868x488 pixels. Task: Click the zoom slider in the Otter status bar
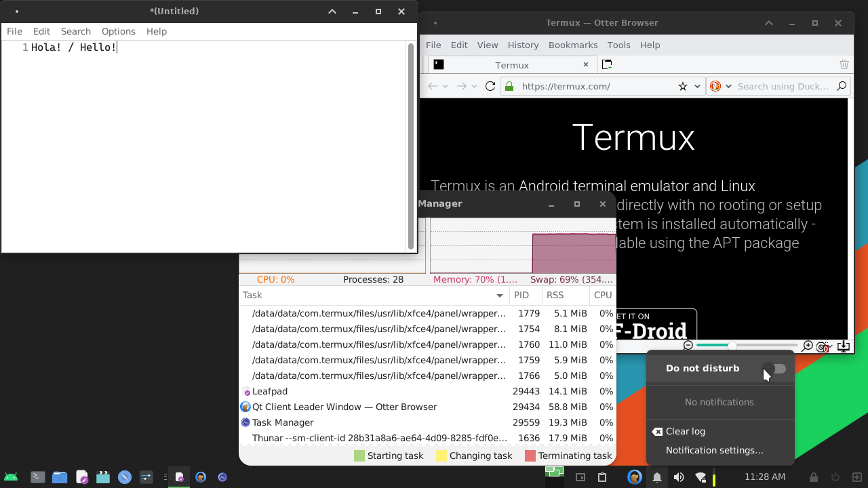tap(747, 346)
